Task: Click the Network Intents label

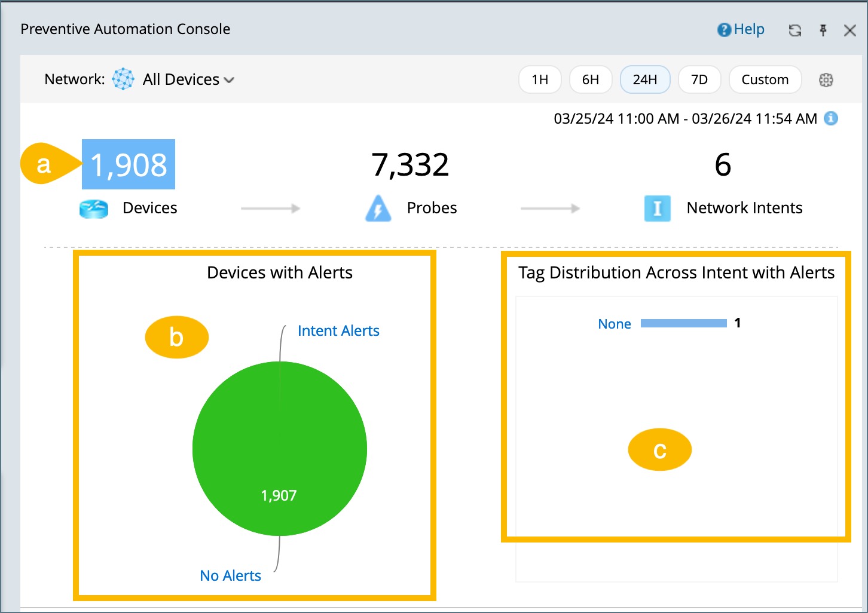Action: coord(744,208)
